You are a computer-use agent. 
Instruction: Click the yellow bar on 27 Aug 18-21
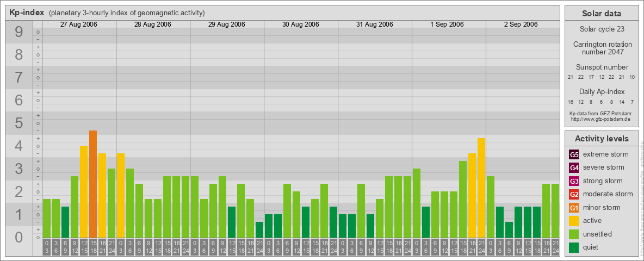[102, 195]
